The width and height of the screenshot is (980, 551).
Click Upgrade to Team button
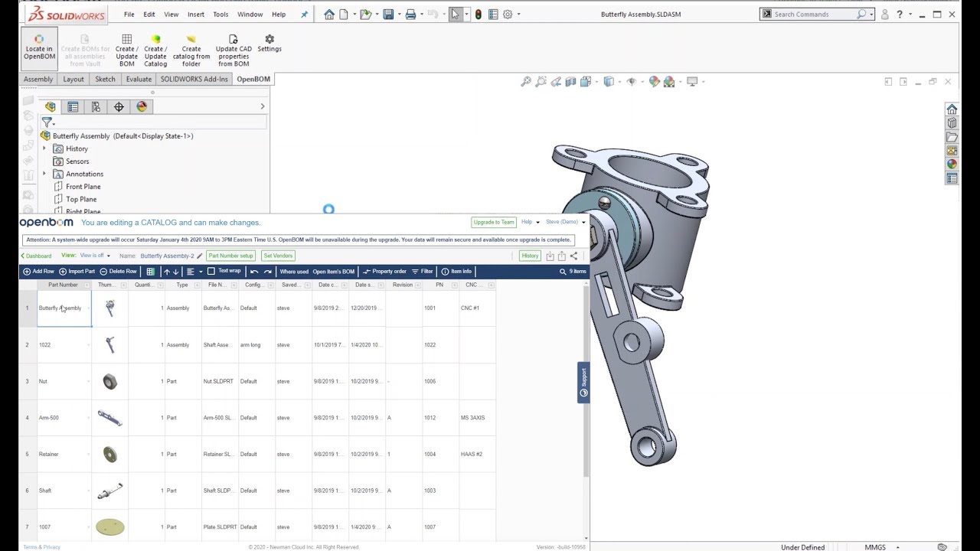pos(494,222)
